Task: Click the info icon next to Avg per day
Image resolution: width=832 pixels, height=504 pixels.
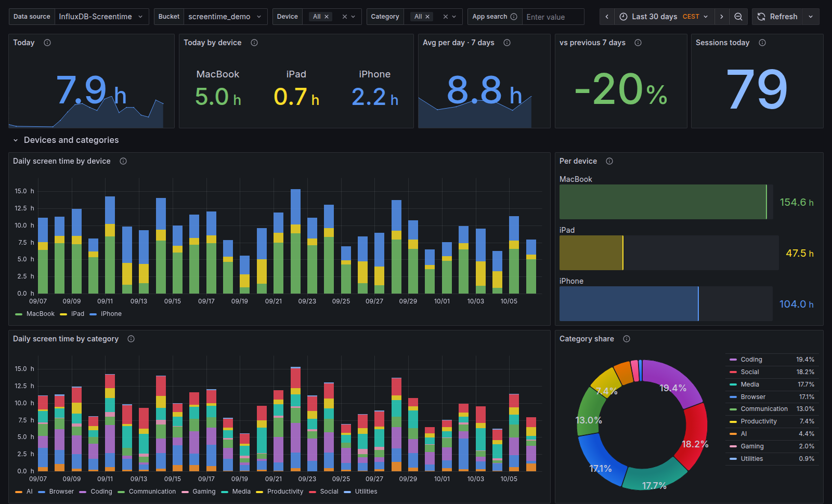Action: tap(507, 43)
